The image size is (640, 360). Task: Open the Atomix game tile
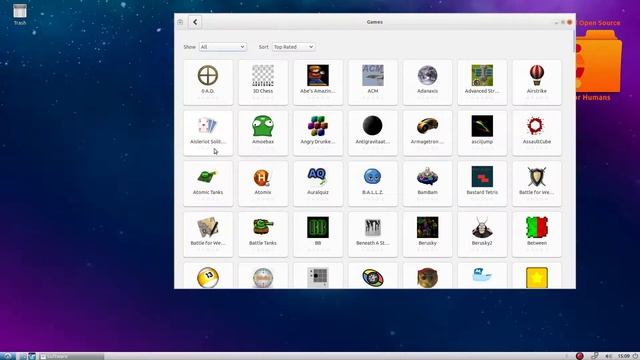(x=263, y=184)
